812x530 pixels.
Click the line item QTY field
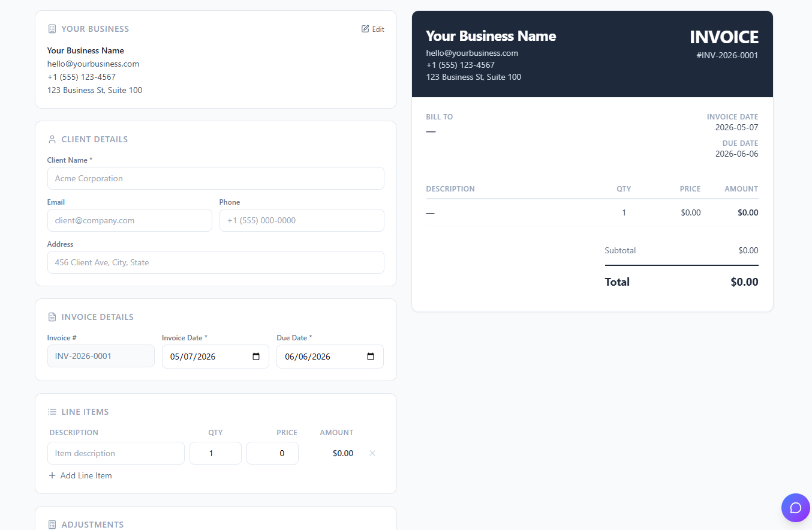click(x=215, y=453)
